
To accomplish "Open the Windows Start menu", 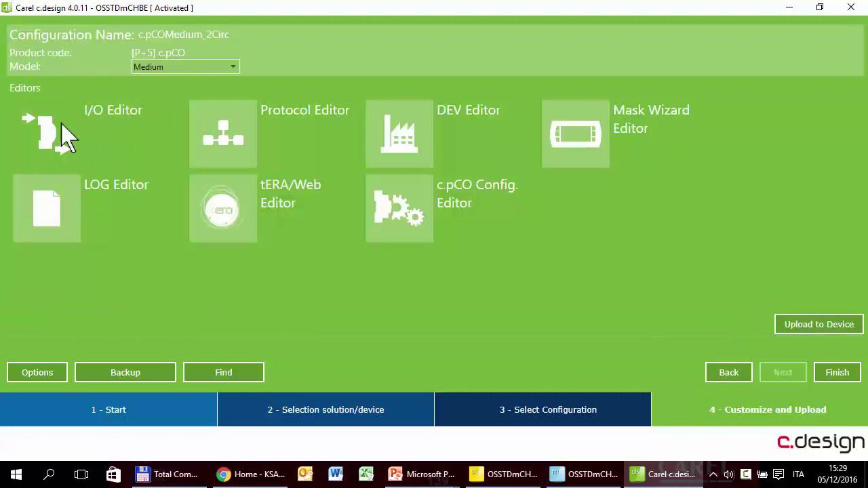I will tap(16, 474).
